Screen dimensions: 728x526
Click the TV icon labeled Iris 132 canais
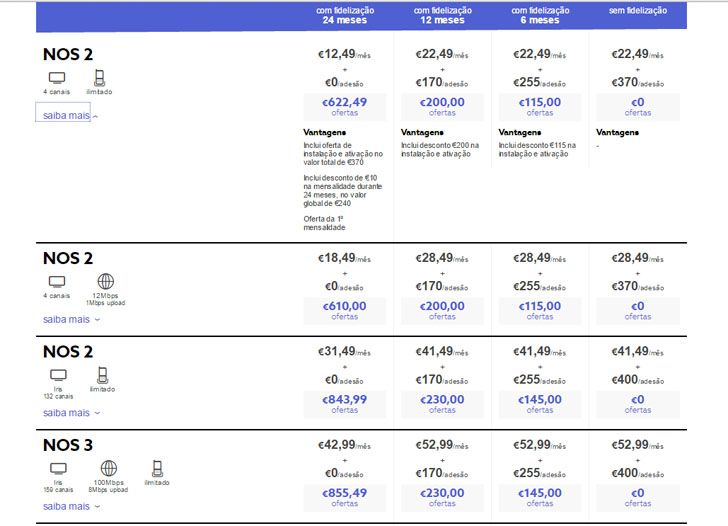[x=58, y=375]
